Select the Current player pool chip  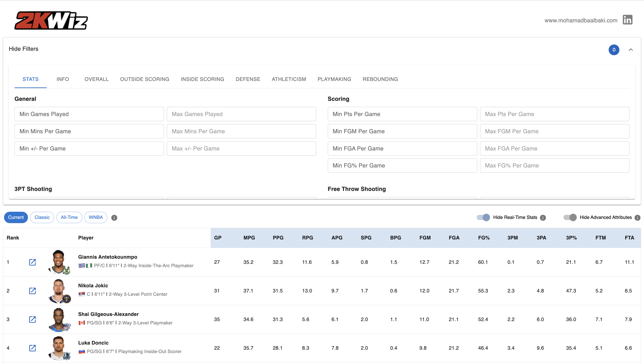point(16,217)
